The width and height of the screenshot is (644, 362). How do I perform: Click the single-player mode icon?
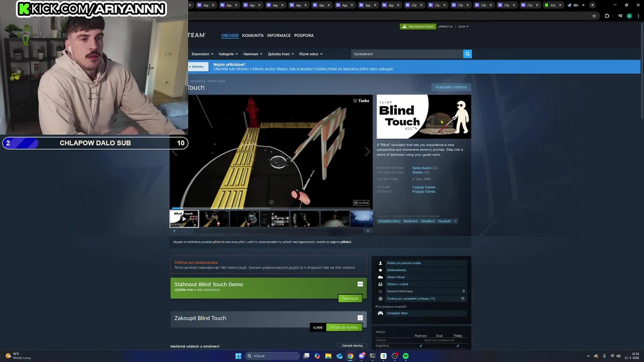[x=380, y=263]
